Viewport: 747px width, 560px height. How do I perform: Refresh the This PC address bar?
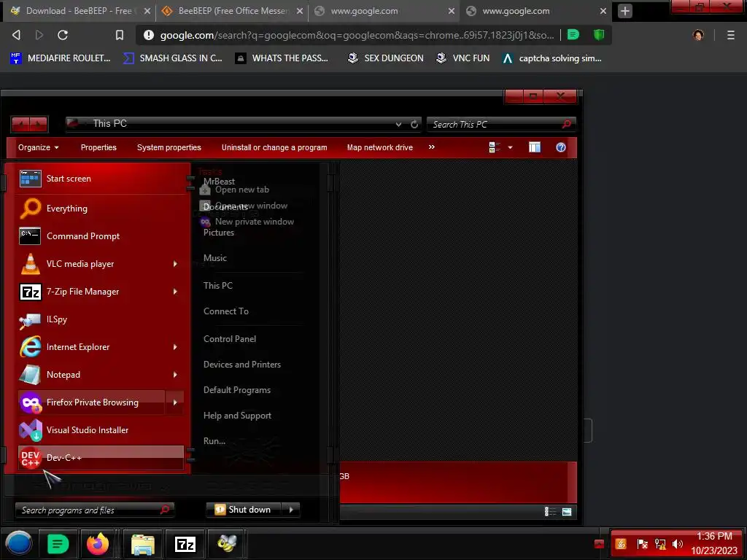(414, 124)
